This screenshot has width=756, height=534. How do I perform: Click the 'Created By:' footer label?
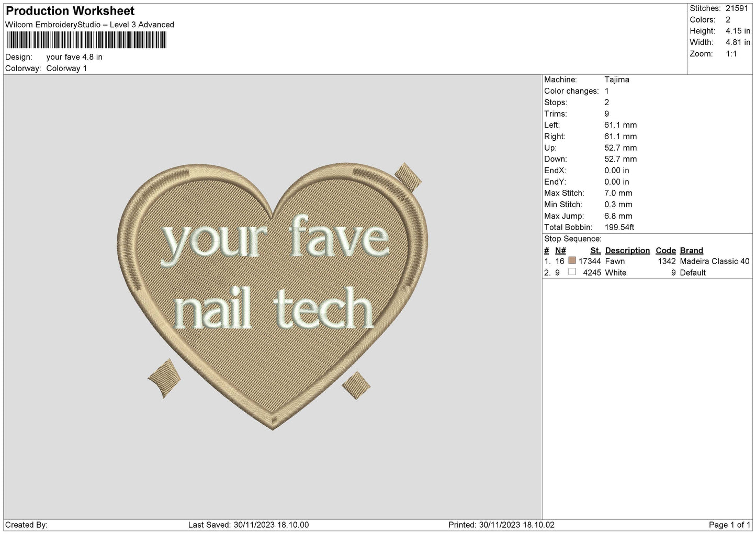click(27, 525)
